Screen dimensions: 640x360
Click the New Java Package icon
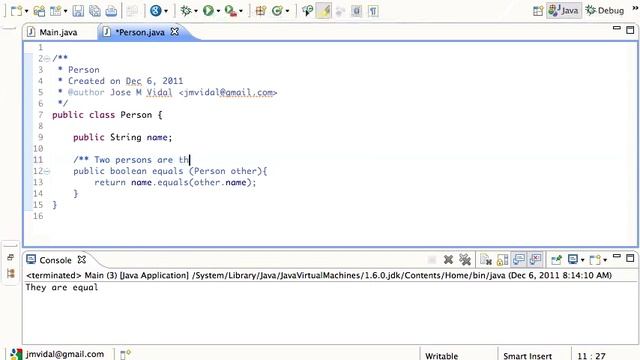tap(261, 11)
